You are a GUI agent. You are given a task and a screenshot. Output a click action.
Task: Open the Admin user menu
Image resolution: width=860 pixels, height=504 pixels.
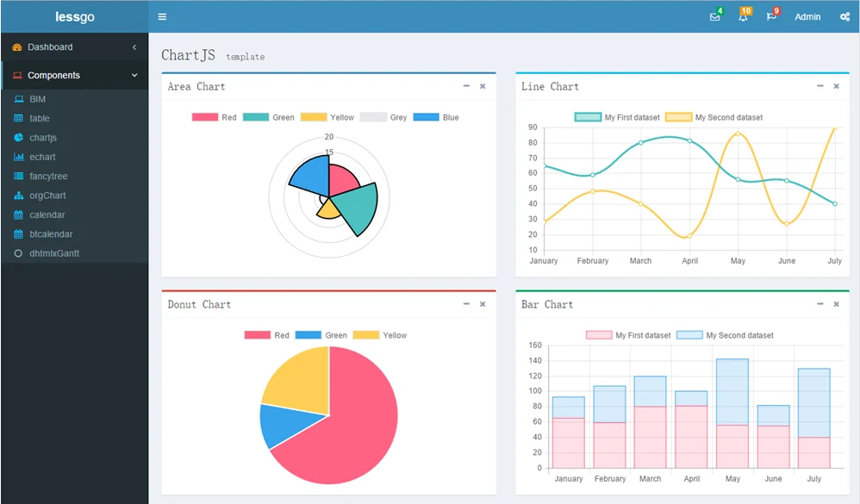pyautogui.click(x=807, y=16)
